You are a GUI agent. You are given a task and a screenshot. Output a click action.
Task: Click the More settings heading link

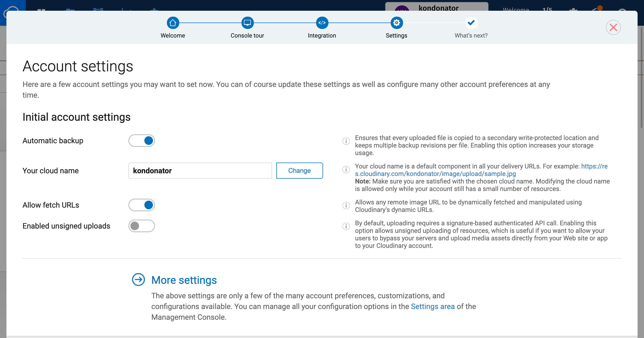tap(184, 280)
